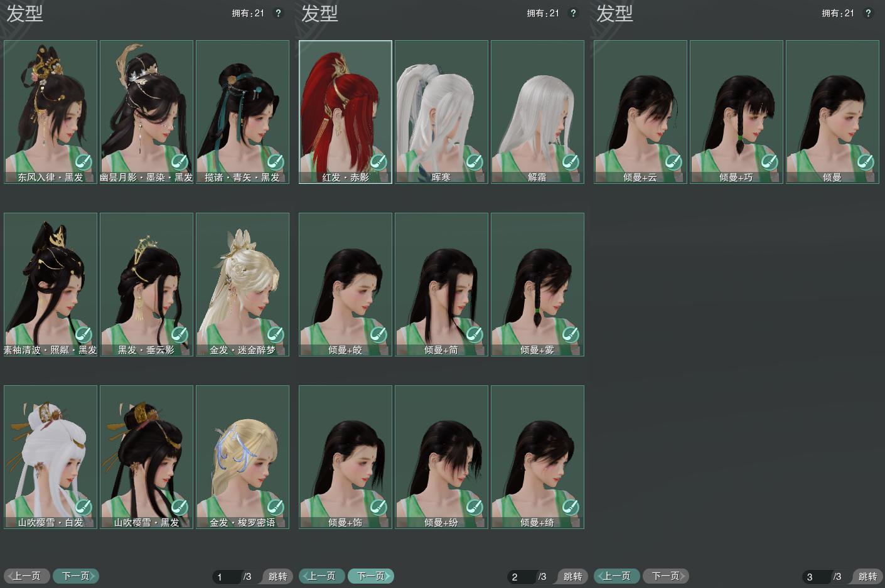Screen dimensions: 885x588
Task: Select the 解霜 white hairstyle
Action: pos(538,112)
